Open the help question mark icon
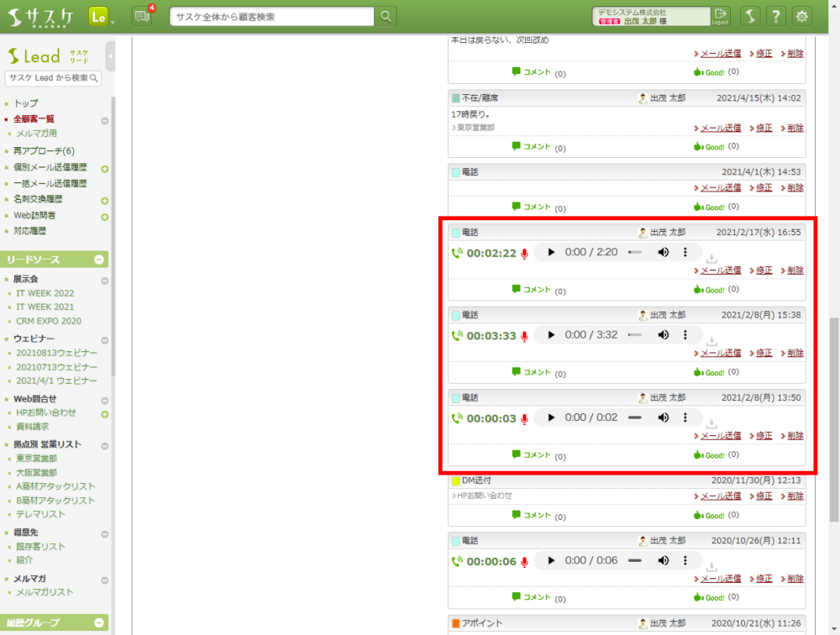 tap(776, 16)
